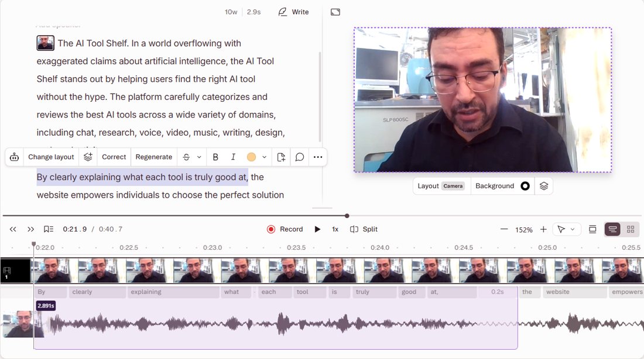Open the layers stack icon below video
The height and width of the screenshot is (359, 644).
pos(544,186)
